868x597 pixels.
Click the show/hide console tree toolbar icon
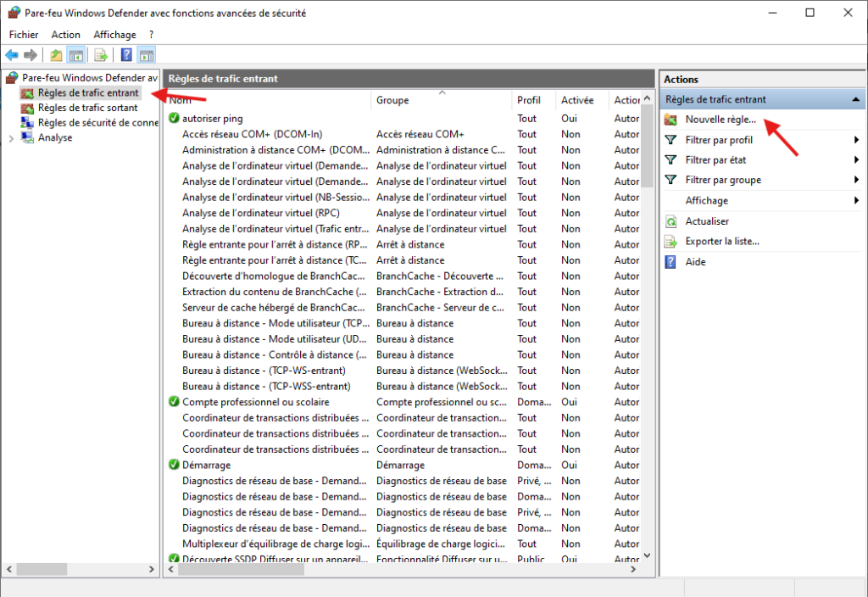75,54
